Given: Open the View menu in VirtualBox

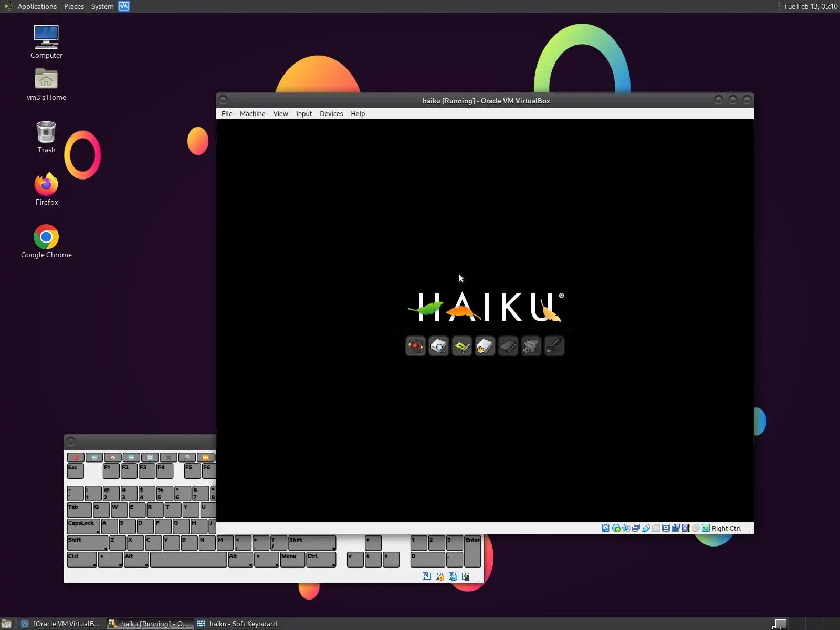Looking at the screenshot, I should coord(280,113).
